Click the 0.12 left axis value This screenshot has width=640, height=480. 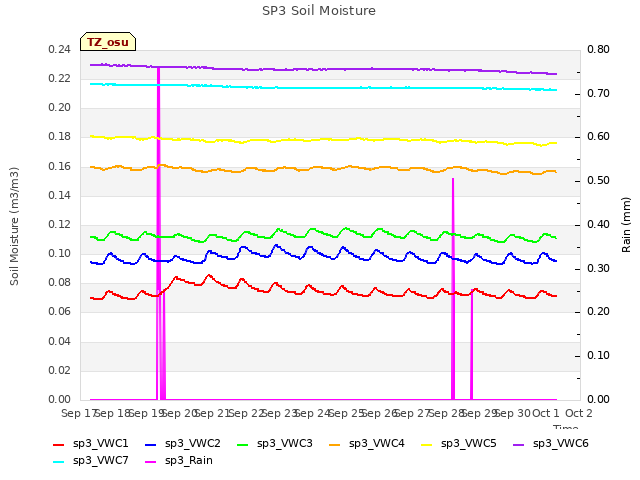[60, 224]
